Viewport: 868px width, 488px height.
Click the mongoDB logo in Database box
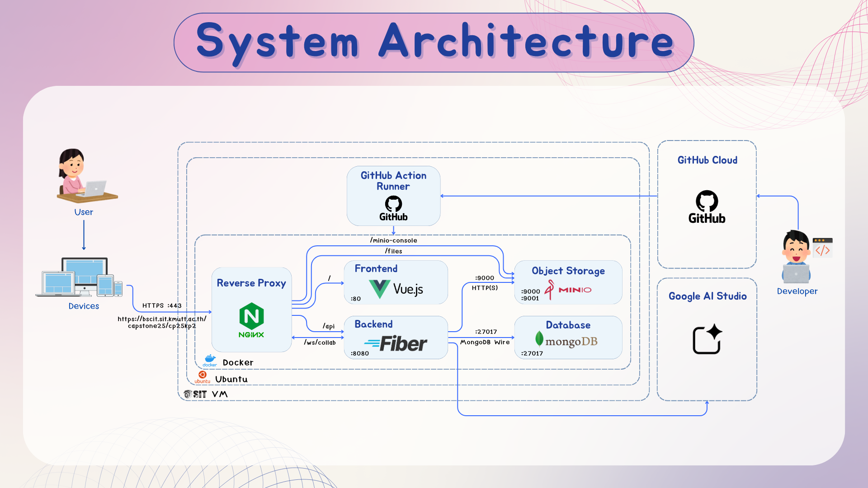(566, 341)
